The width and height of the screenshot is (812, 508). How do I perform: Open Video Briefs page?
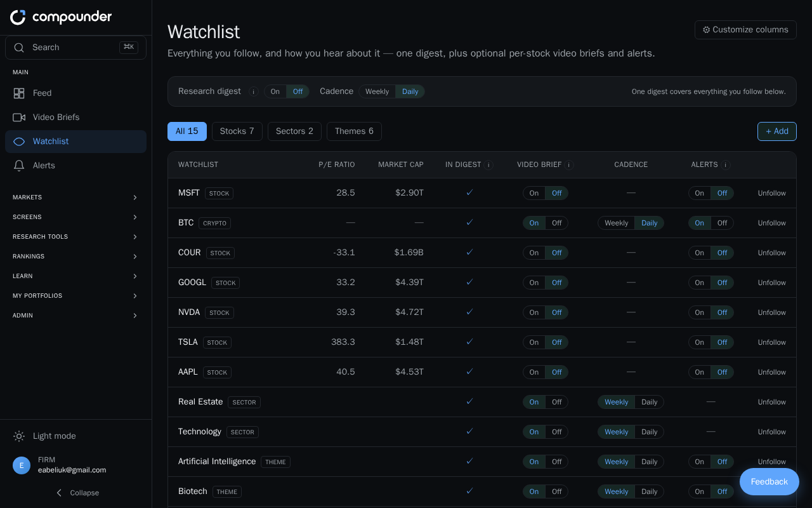coord(75,117)
